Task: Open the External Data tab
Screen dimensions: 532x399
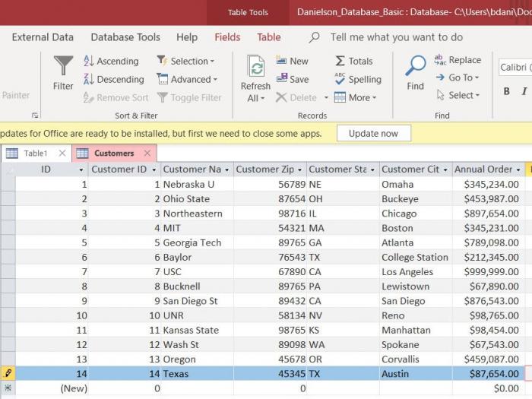Action: [x=43, y=37]
